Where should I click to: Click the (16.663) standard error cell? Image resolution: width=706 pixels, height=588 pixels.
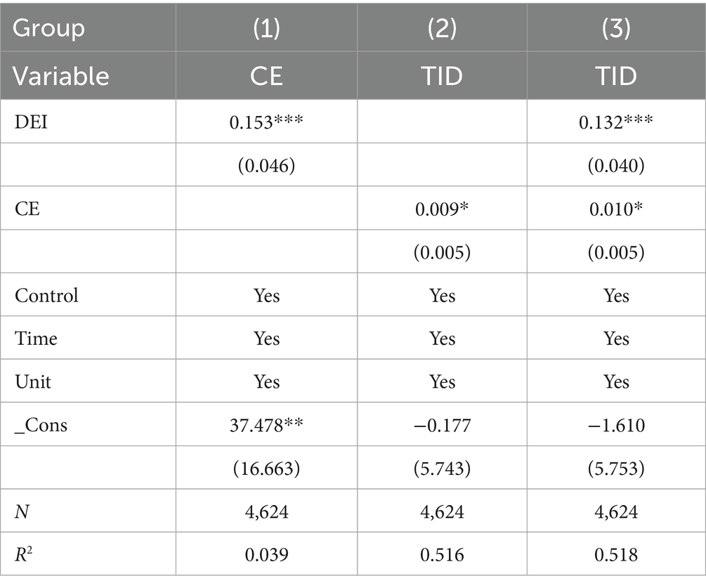click(x=266, y=469)
